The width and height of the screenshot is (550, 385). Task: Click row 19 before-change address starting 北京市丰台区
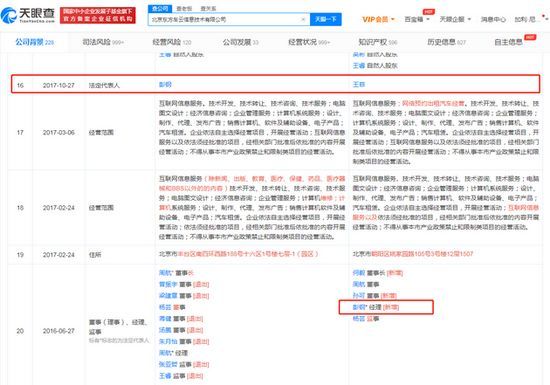tap(239, 254)
